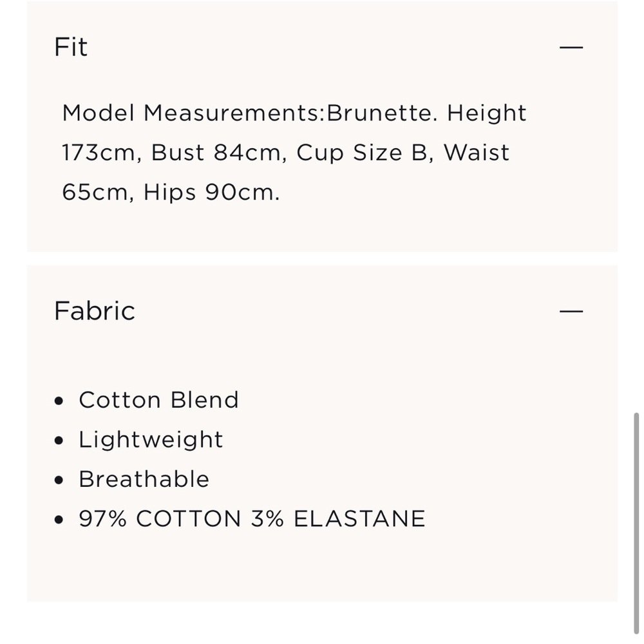The image size is (644, 644).
Task: Click the bullet point next to Lightweight
Action: coord(59,440)
